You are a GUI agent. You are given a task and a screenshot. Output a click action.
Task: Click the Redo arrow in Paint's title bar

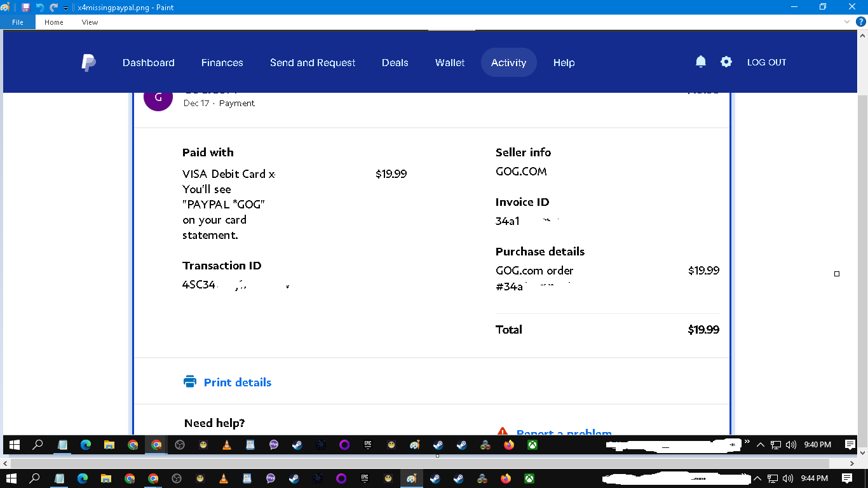(x=53, y=8)
